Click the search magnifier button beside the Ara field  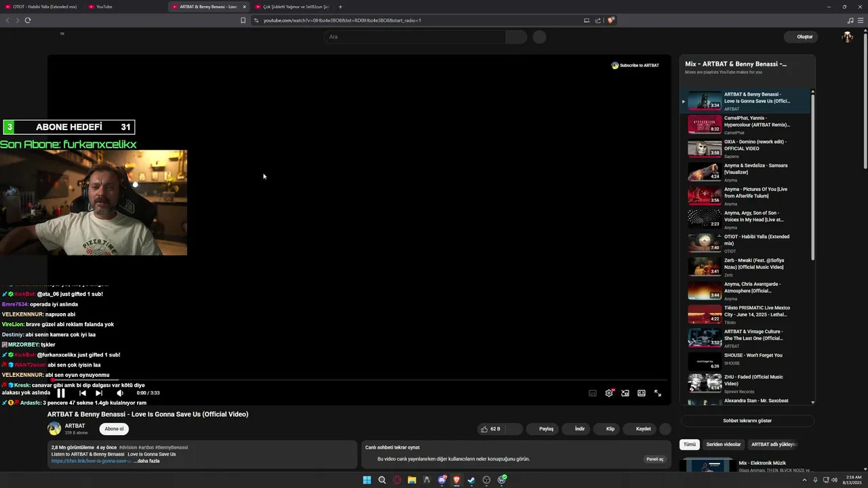(x=517, y=37)
